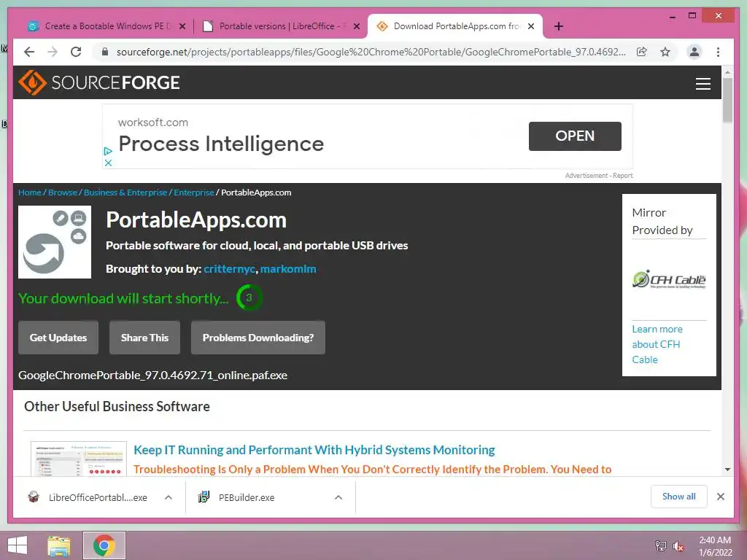The width and height of the screenshot is (747, 560).
Task: Click the network tray icon
Action: (660, 545)
